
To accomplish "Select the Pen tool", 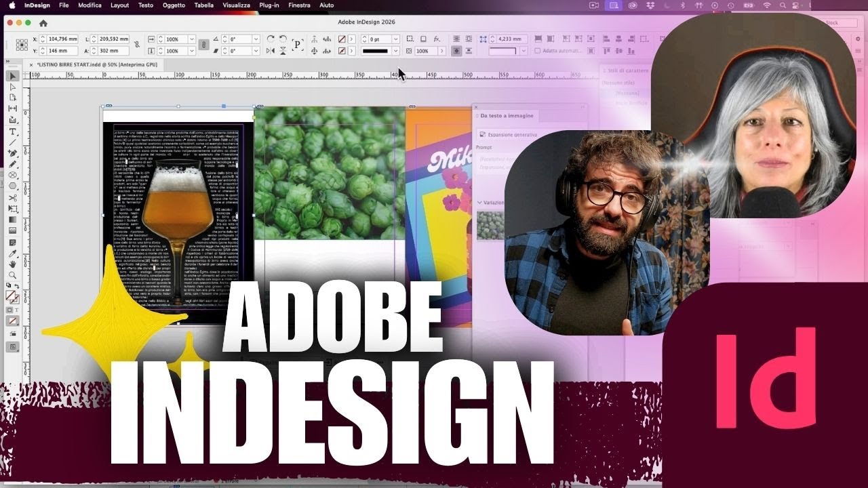I will (12, 153).
